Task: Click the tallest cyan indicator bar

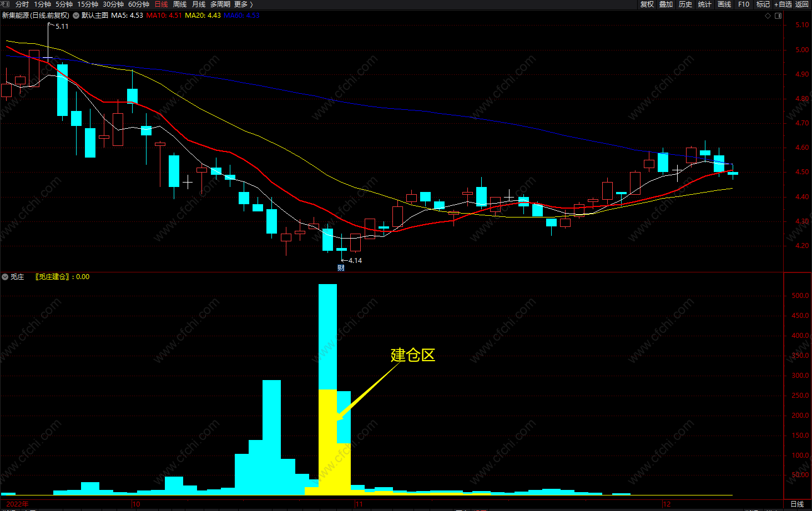Action: (327, 336)
